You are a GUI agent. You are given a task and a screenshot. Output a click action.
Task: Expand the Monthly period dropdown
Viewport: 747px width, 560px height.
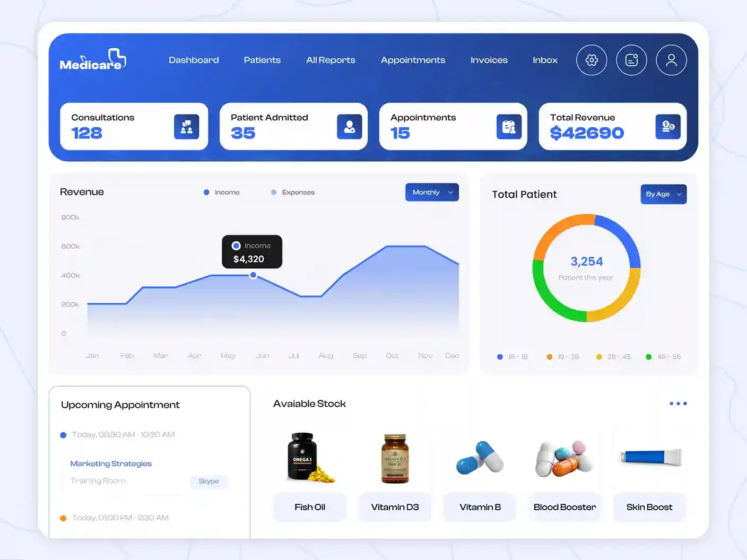pos(432,192)
